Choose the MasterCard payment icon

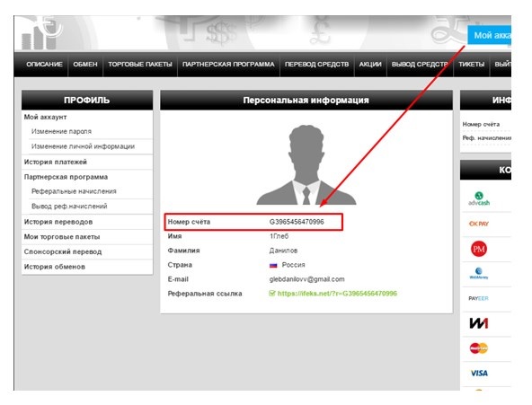point(479,348)
